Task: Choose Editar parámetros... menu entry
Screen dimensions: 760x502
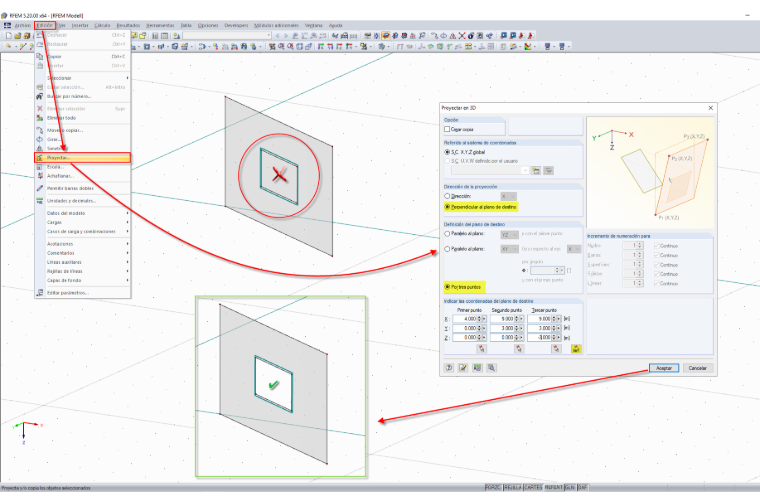Action: [82, 293]
